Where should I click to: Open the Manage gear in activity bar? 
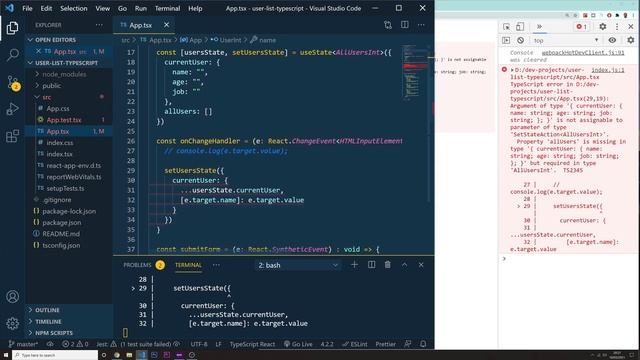coord(12,323)
